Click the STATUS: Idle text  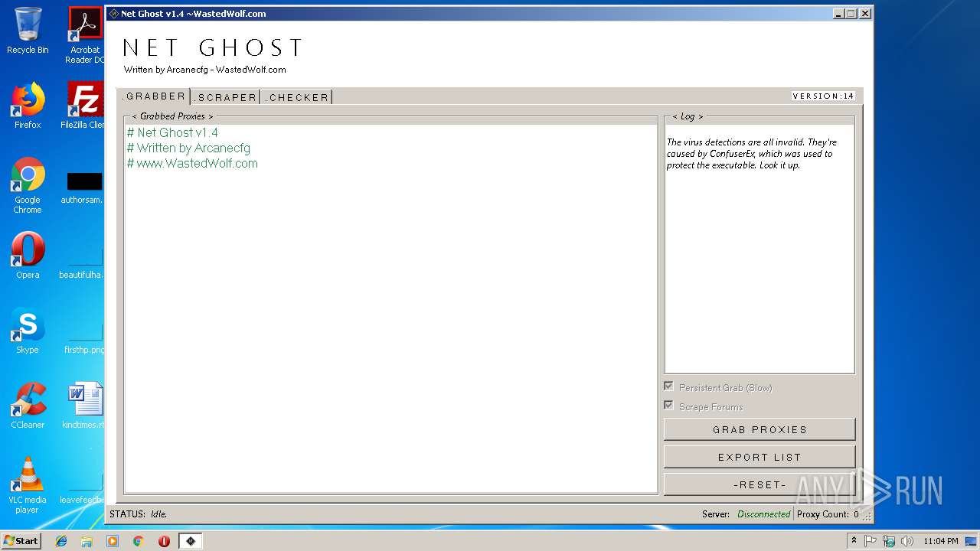pos(139,514)
